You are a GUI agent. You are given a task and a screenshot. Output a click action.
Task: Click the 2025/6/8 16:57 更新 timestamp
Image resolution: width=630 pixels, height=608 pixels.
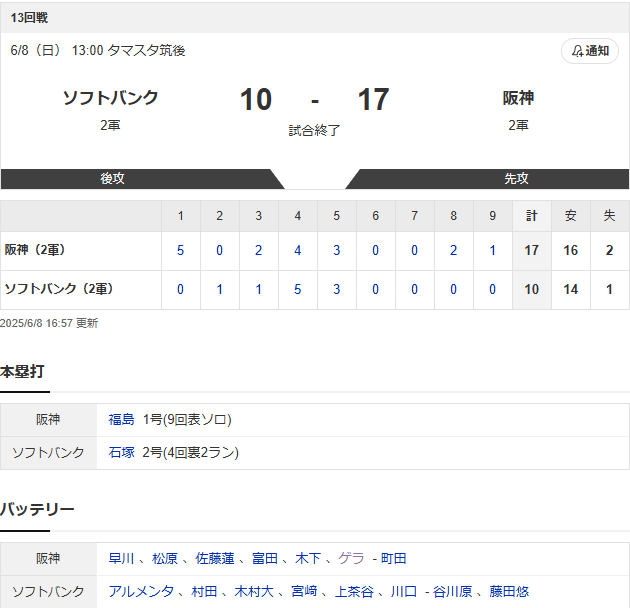[x=49, y=323]
